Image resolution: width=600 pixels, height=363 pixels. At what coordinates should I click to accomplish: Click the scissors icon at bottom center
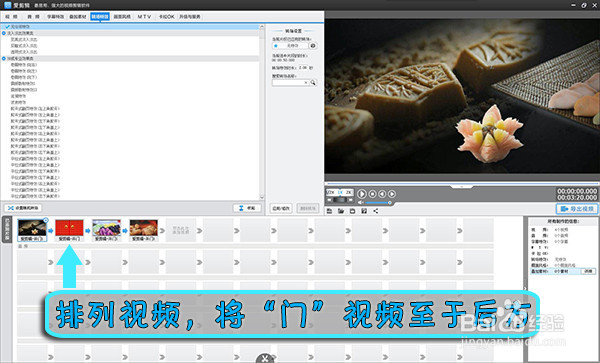pos(264,359)
